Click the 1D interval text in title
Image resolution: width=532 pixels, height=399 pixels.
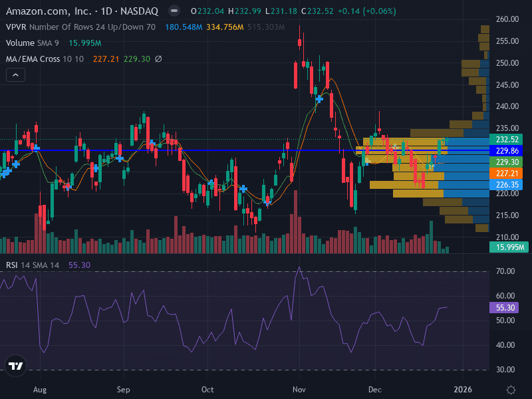[x=106, y=11]
